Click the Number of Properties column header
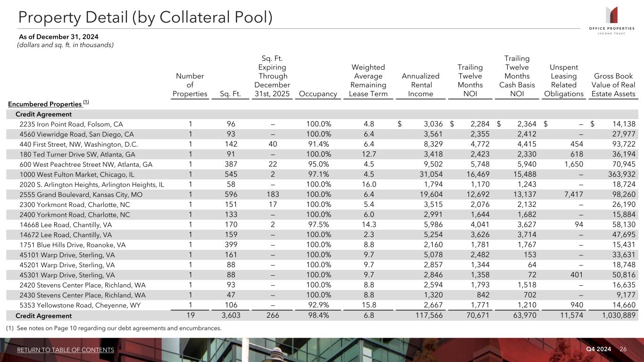 (190, 85)
